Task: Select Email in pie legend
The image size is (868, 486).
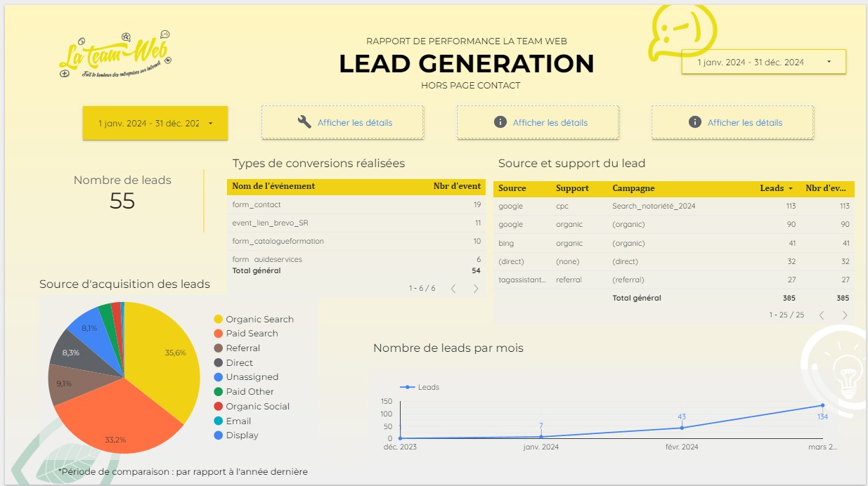Action: tap(233, 421)
